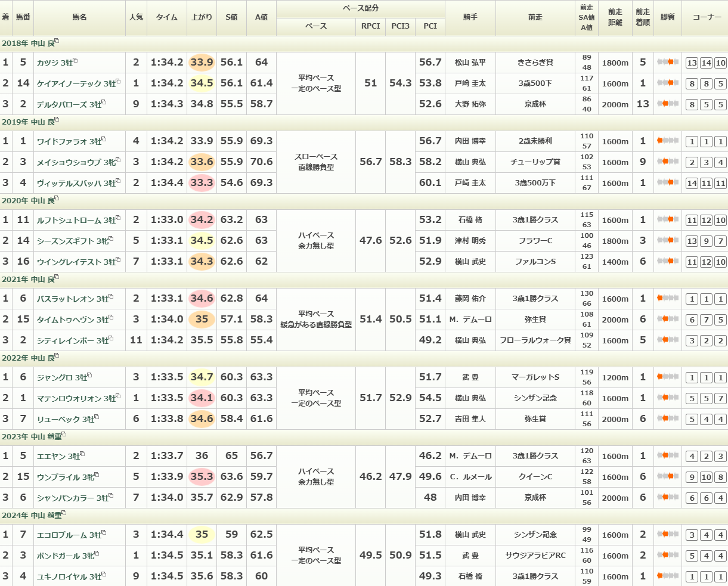
Task: Click the running-style arrow icon in ルフトシュトローム's row
Action: pyautogui.click(x=668, y=220)
